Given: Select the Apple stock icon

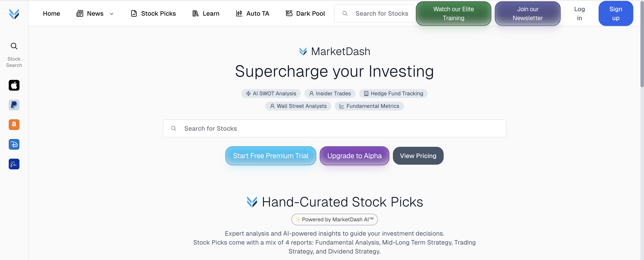Looking at the screenshot, I should tap(14, 85).
